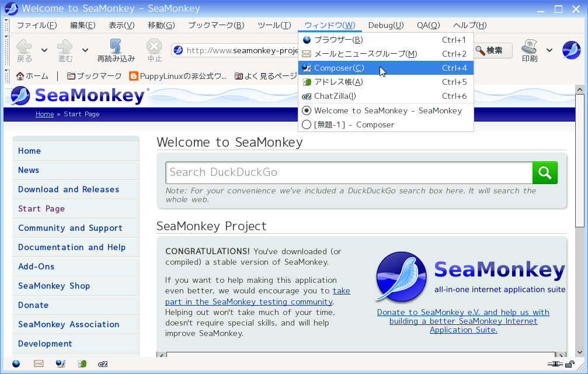The width and height of the screenshot is (588, 374).
Task: Open the SeaMonkey Shop sidebar link
Action: click(x=54, y=286)
